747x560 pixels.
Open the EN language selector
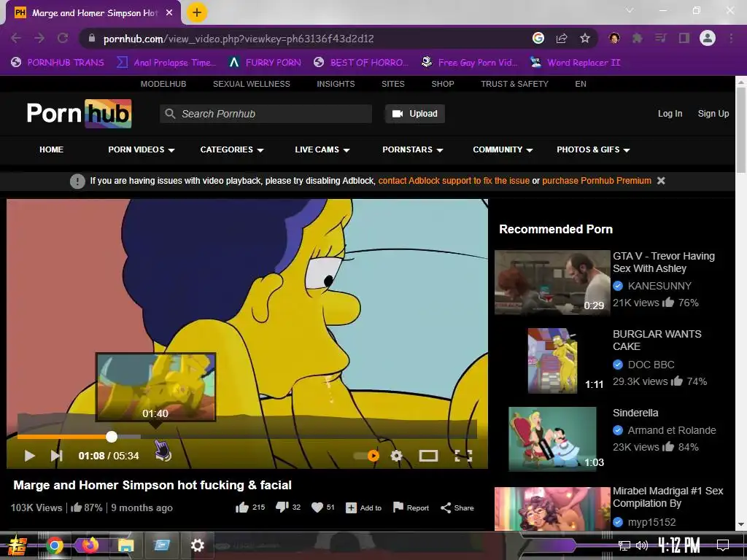(580, 84)
